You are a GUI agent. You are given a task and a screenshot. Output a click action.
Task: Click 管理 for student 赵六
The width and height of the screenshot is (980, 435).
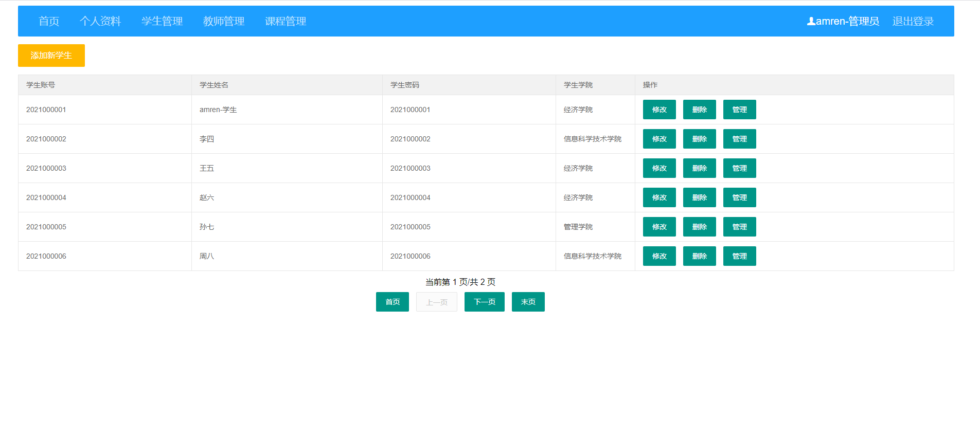pos(740,197)
